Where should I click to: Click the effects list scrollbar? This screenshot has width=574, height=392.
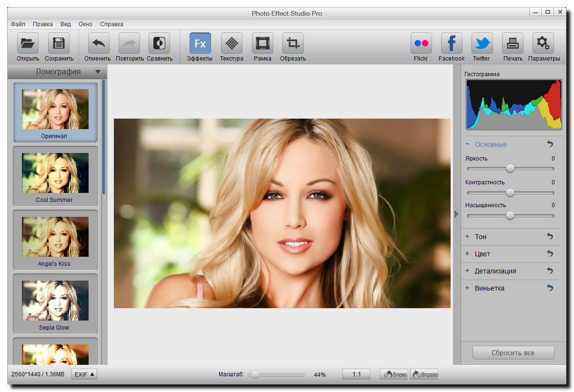coord(104,136)
